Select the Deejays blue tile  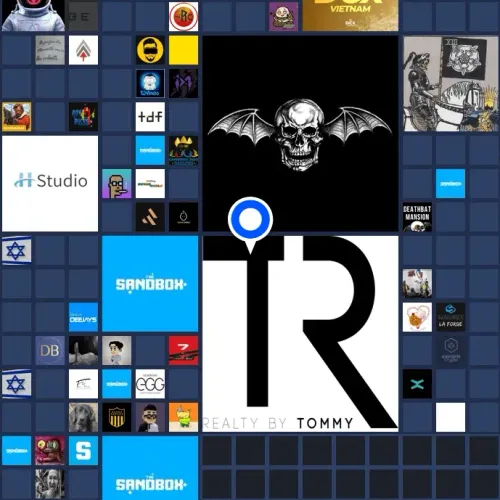pos(83,317)
